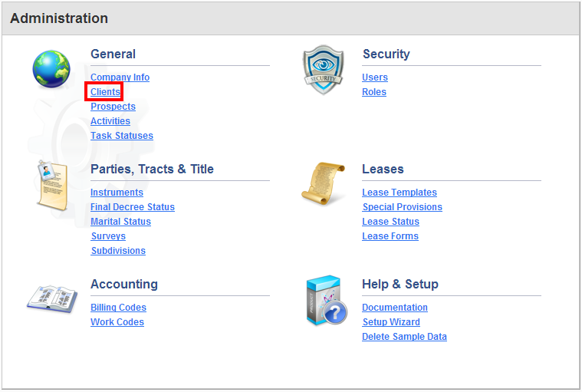Launch the Setup Wizard
The height and width of the screenshot is (392, 582).
(x=391, y=322)
